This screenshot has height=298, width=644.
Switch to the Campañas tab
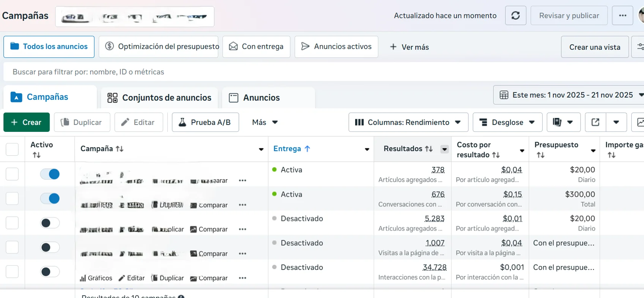pos(50,97)
